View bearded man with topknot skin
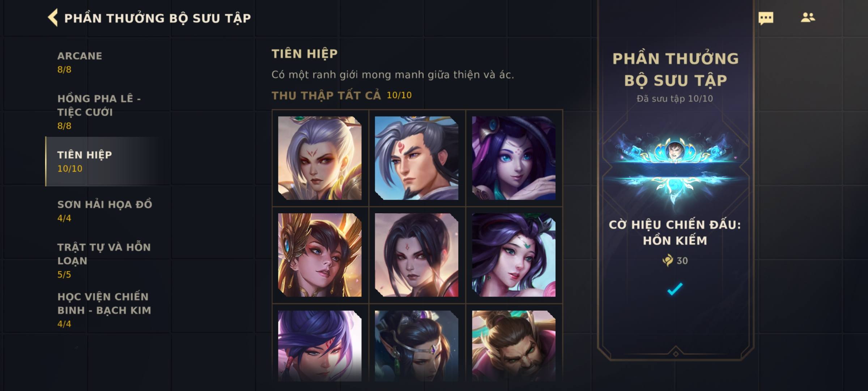Screen dimensions: 868x391 (514, 346)
